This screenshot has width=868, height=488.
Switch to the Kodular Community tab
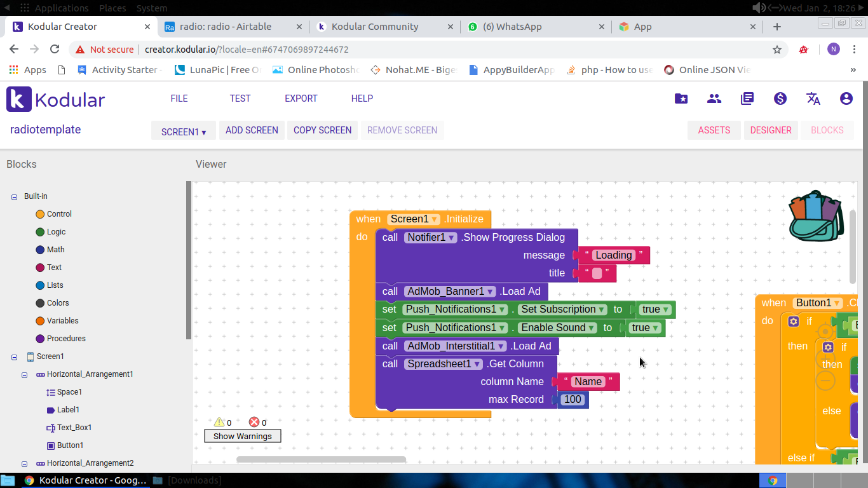pos(386,27)
